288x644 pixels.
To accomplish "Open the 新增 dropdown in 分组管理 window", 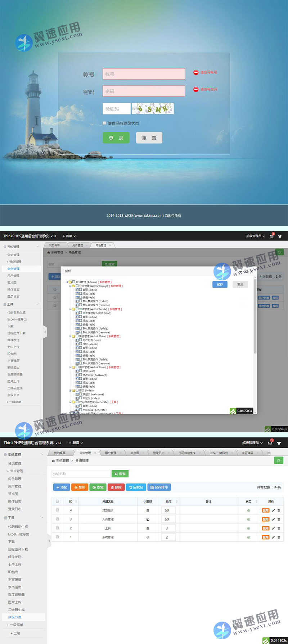I will (76, 443).
